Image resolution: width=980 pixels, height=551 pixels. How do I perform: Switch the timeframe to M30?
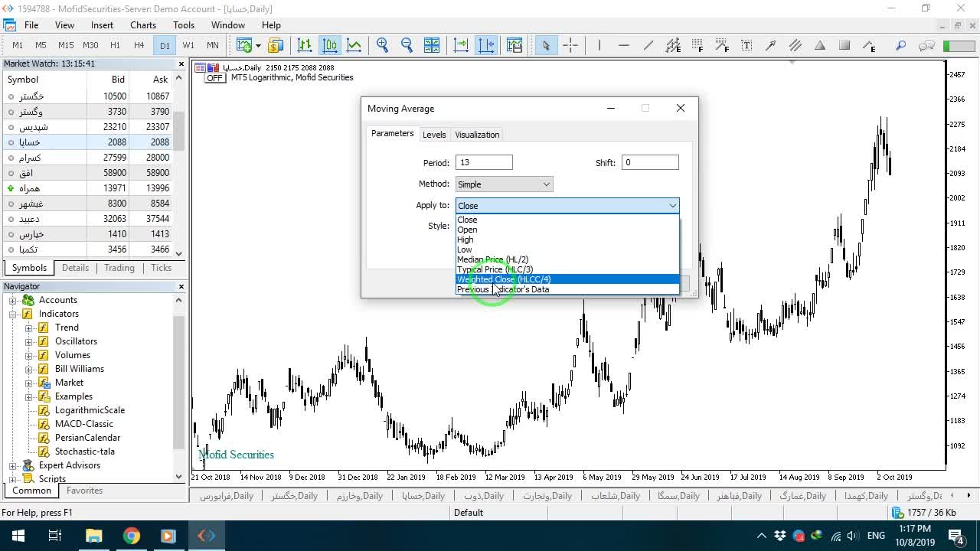[90, 45]
